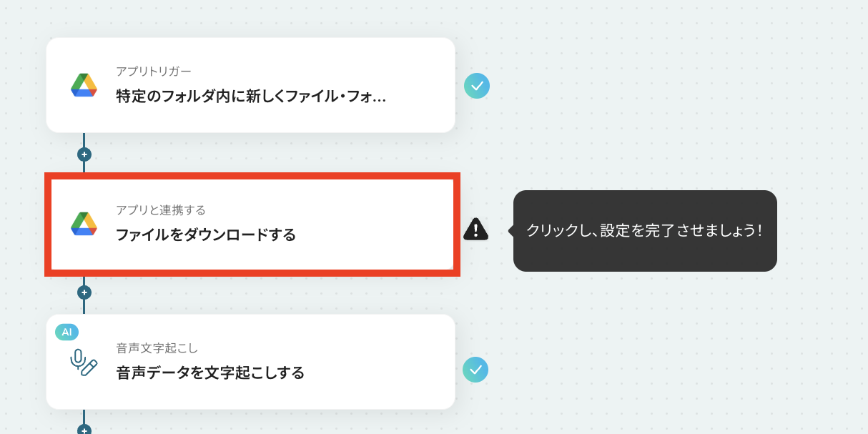The image size is (868, 434).
Task: Click the Google Drive icon beside ファイルをダウンロードする
Action: (x=84, y=223)
